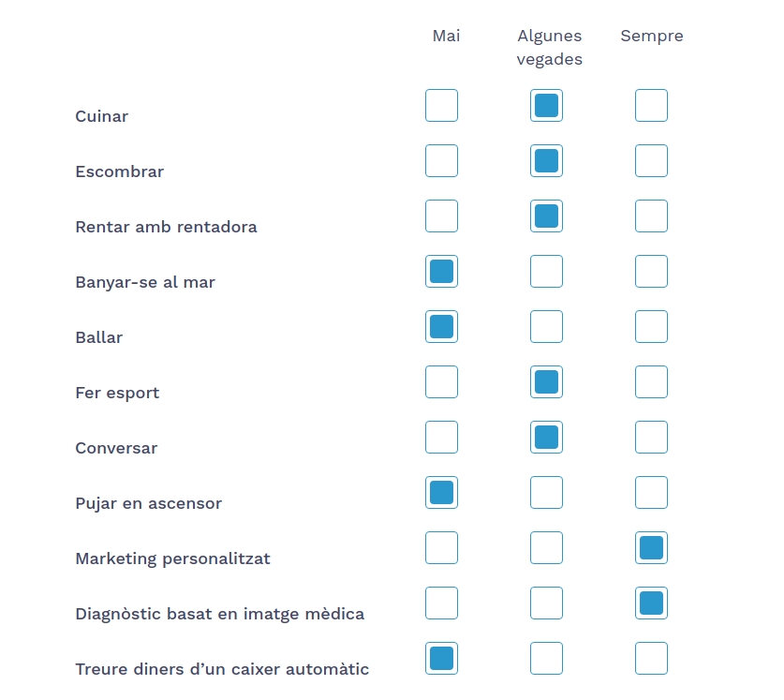Check 'Mai' for Fer esport
Viewport: 784px width, 700px height.
click(441, 382)
